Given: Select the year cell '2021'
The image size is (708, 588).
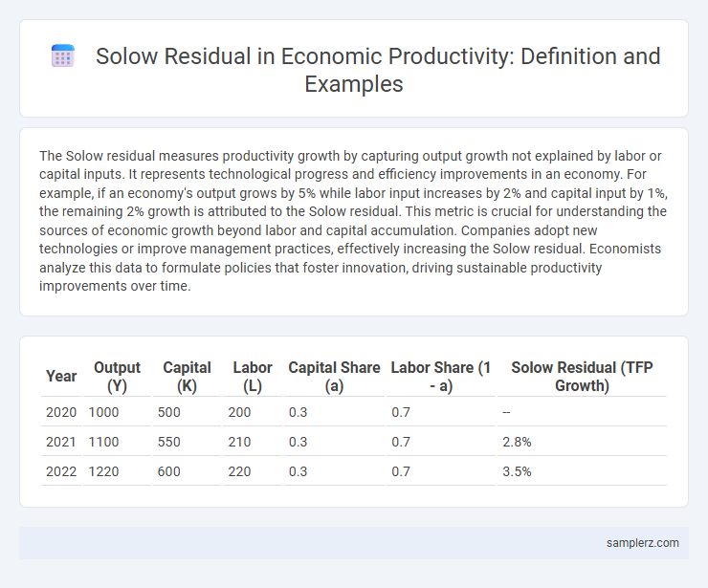Looking at the screenshot, I should click(61, 442).
